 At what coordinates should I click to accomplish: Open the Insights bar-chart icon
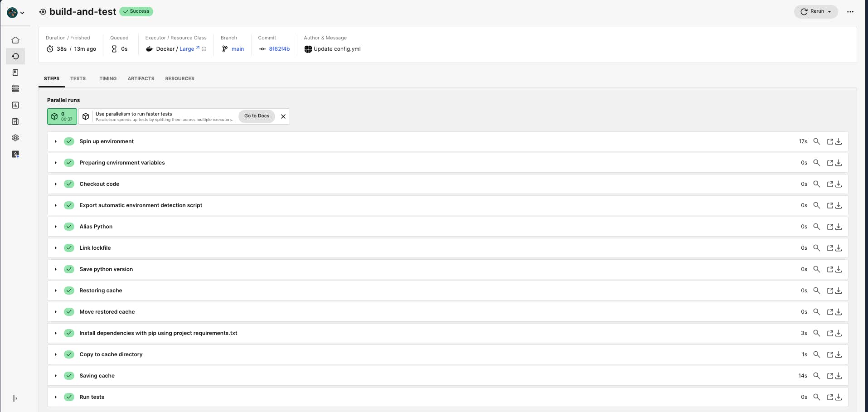click(x=15, y=105)
